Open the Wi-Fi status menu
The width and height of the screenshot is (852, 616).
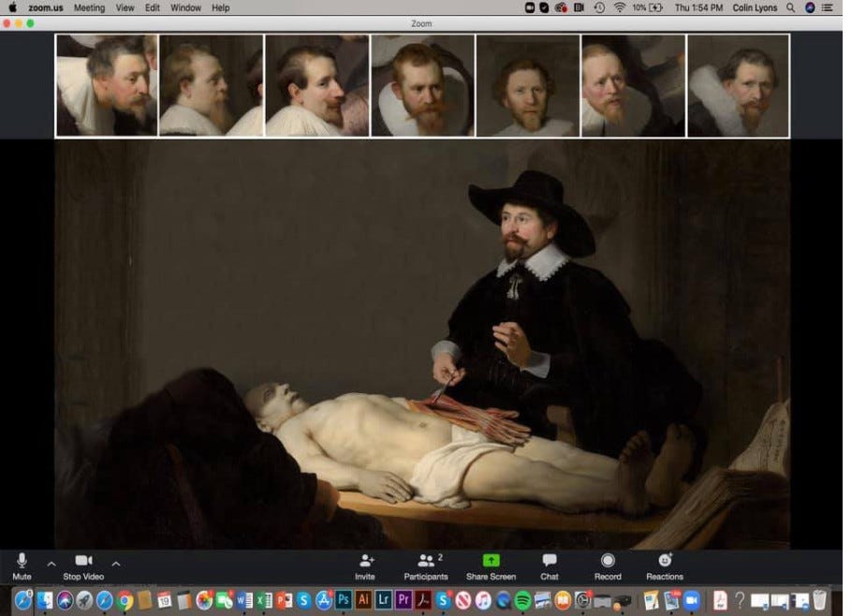tap(619, 7)
